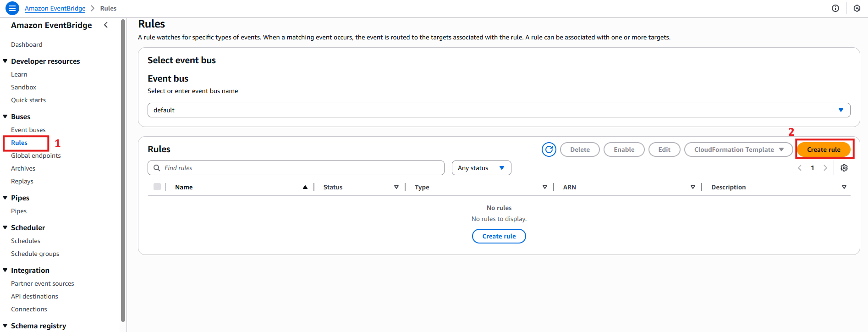Collapse the Scheduler section

(x=5, y=227)
